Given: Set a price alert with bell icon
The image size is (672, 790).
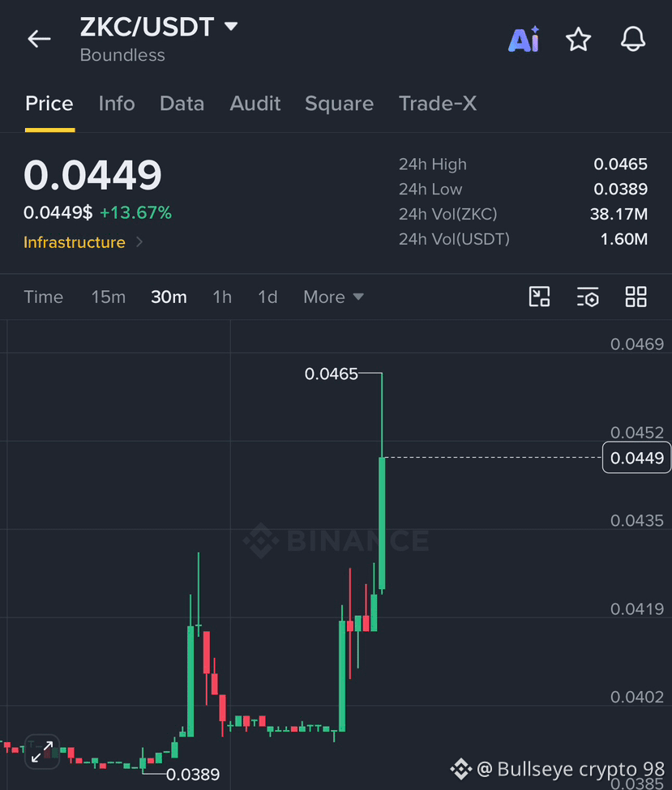Looking at the screenshot, I should tap(632, 39).
